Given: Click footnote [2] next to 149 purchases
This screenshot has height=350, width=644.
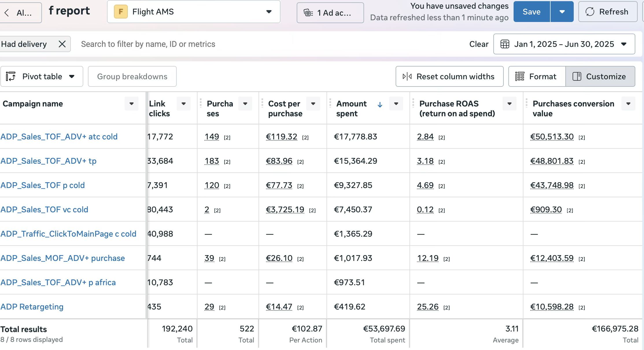Looking at the screenshot, I should (227, 137).
